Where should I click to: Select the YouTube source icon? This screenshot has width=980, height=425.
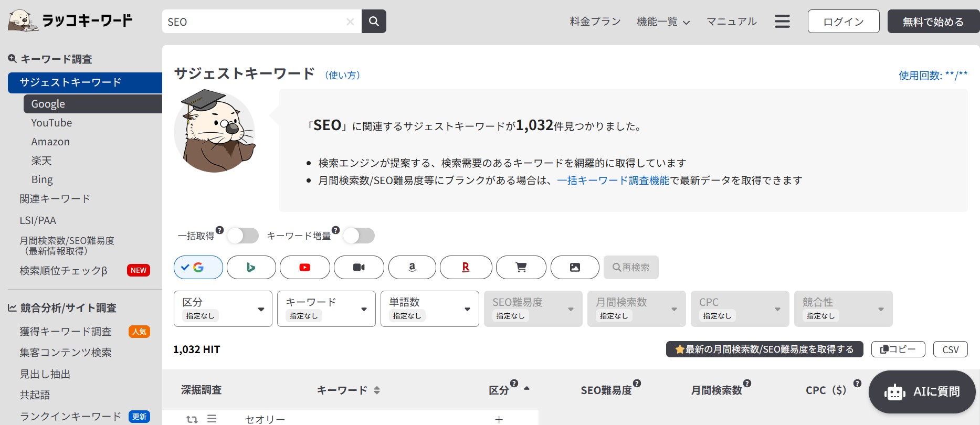pyautogui.click(x=305, y=268)
